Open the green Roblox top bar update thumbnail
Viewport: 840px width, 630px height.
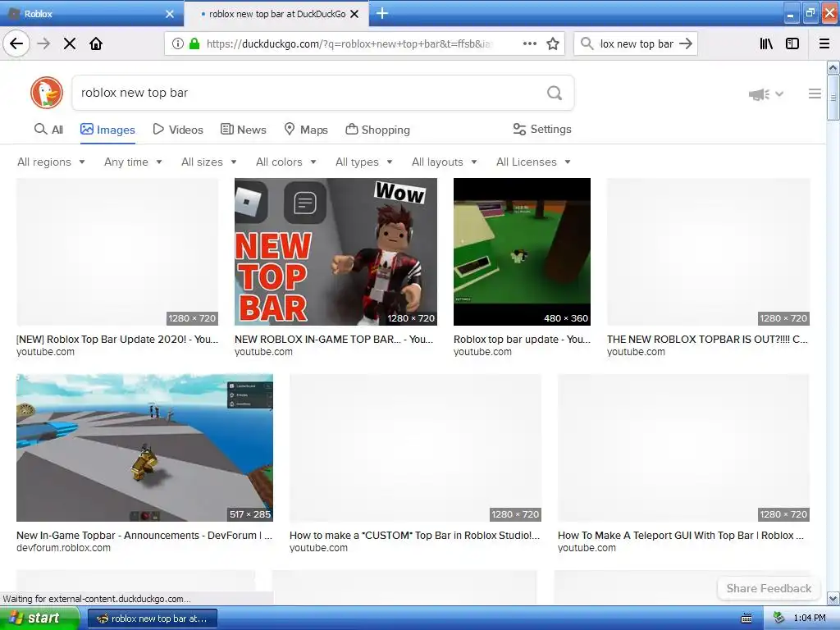pyautogui.click(x=522, y=252)
